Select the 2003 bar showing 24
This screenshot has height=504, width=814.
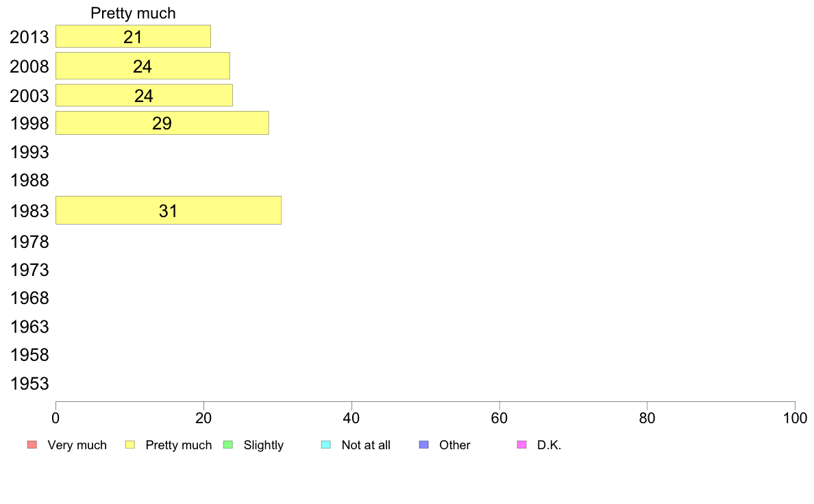coord(145,95)
